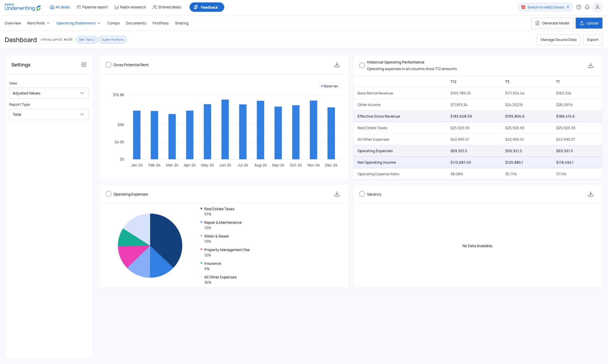The image size is (608, 364).
Task: Open the Documents tab
Action: pos(136,23)
